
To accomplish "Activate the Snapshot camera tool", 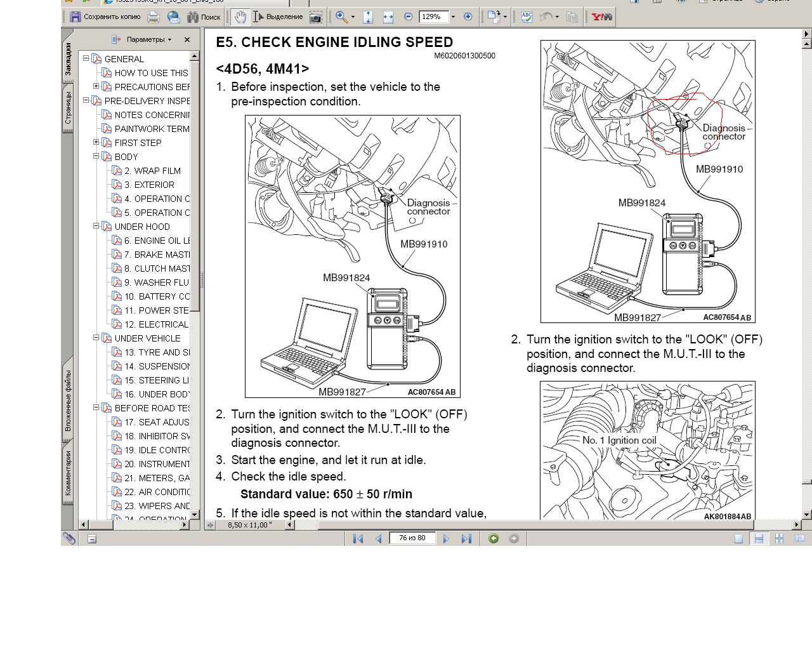I will [315, 17].
